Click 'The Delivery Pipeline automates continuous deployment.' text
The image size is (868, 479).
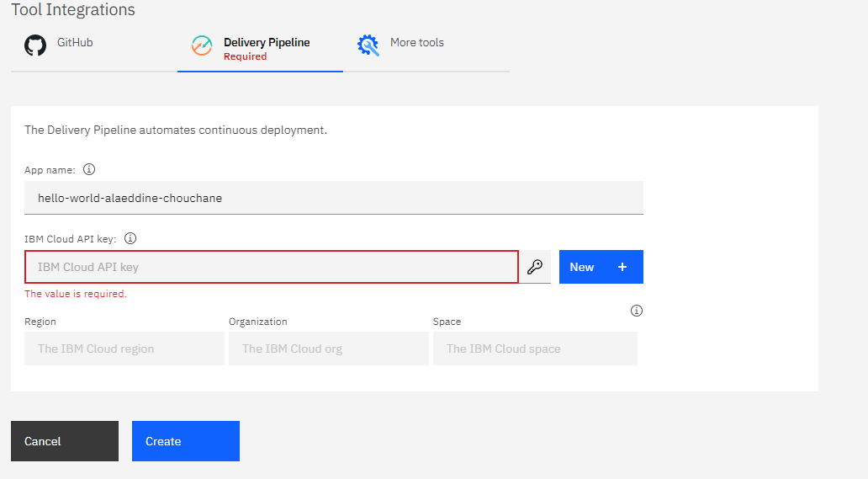click(x=176, y=130)
